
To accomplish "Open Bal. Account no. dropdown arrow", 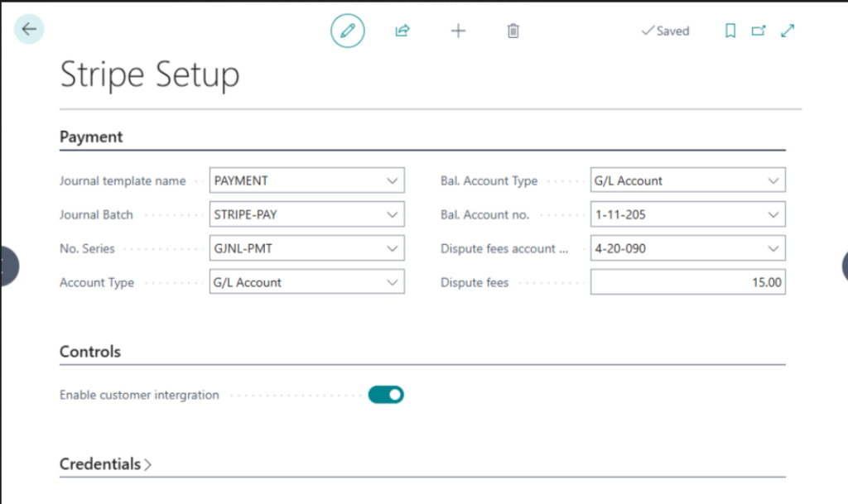I will click(773, 214).
